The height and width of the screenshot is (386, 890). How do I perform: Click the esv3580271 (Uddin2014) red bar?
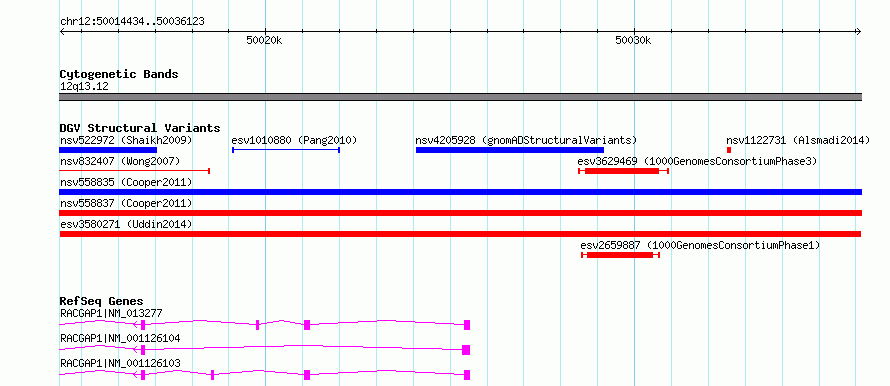tap(460, 234)
